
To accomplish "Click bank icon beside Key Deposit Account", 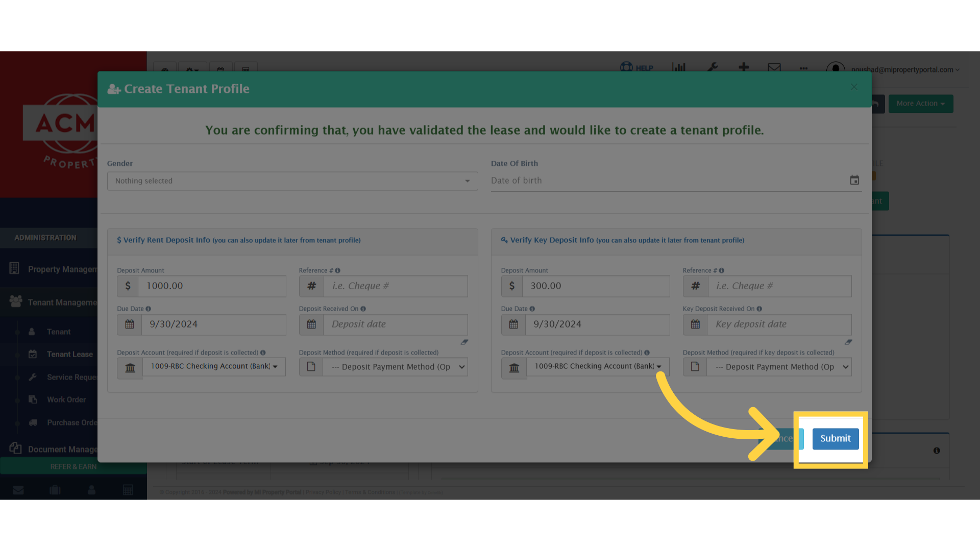I will click(514, 368).
